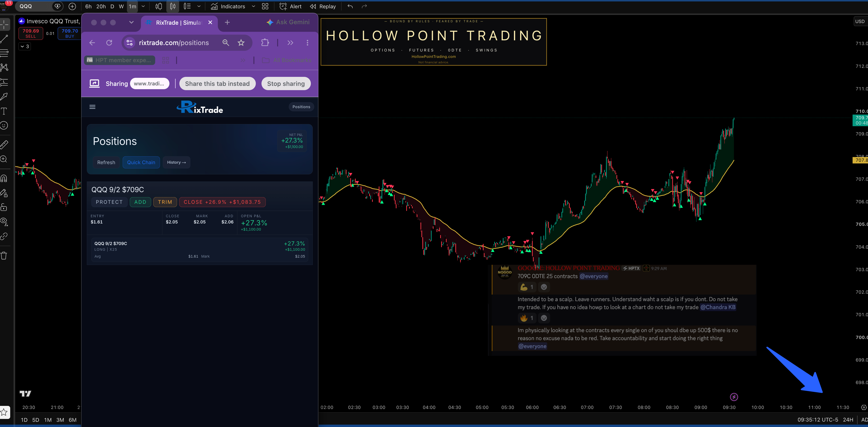The width and height of the screenshot is (868, 427).
Task: Open positions History
Action: [x=176, y=162]
